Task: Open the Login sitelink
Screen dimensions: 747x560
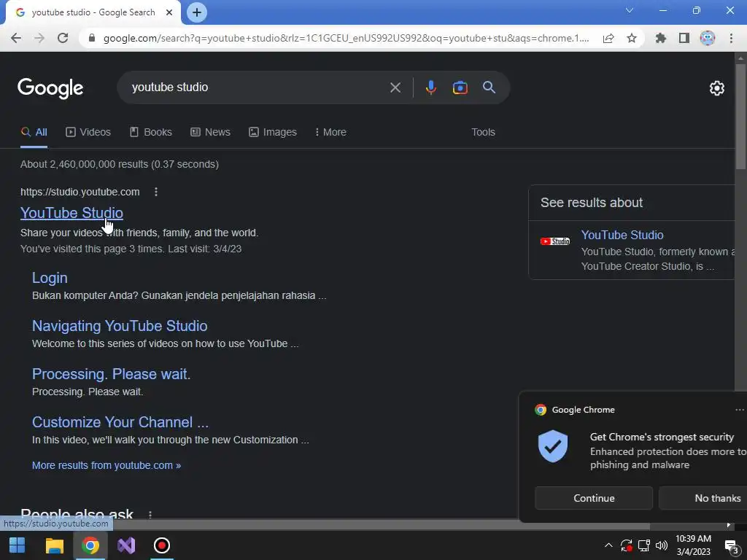Action: point(50,278)
